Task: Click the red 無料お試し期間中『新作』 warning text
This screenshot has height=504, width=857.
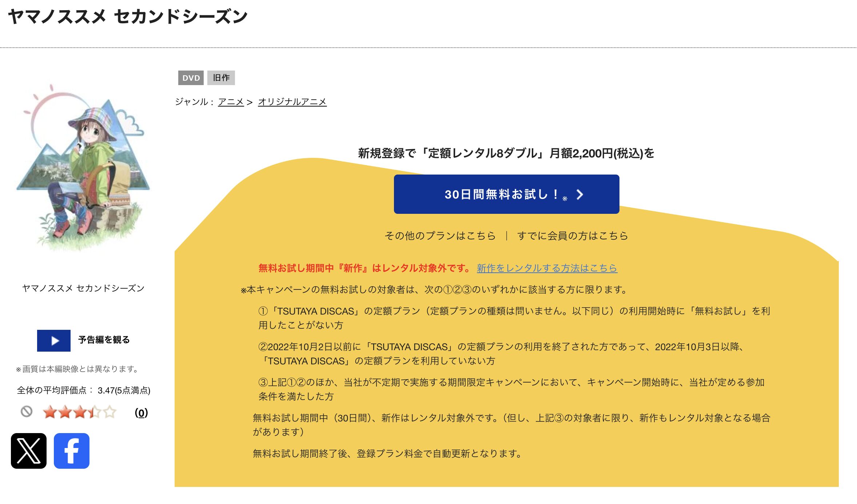Action: (365, 268)
